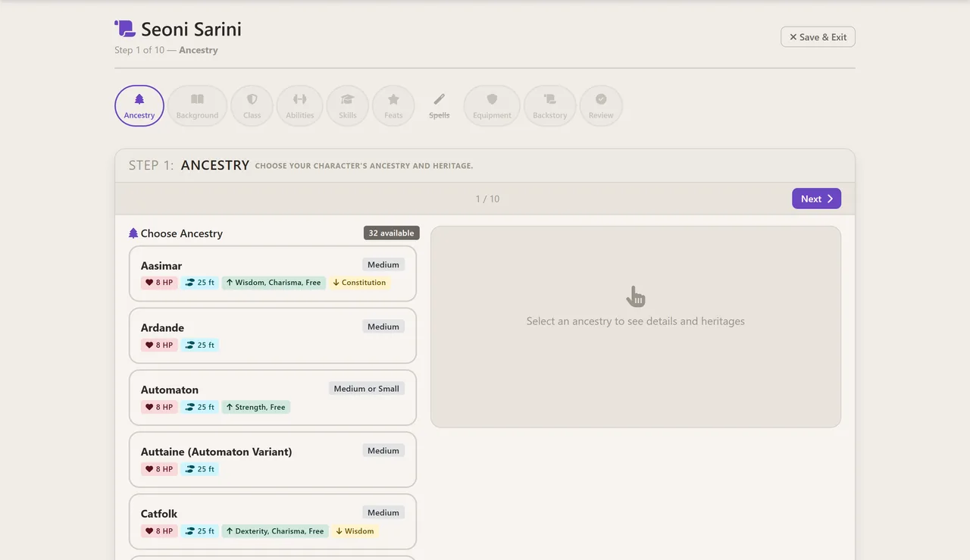Image resolution: width=970 pixels, height=560 pixels.
Task: Click Aasimar's 8 HP badge
Action: (159, 283)
